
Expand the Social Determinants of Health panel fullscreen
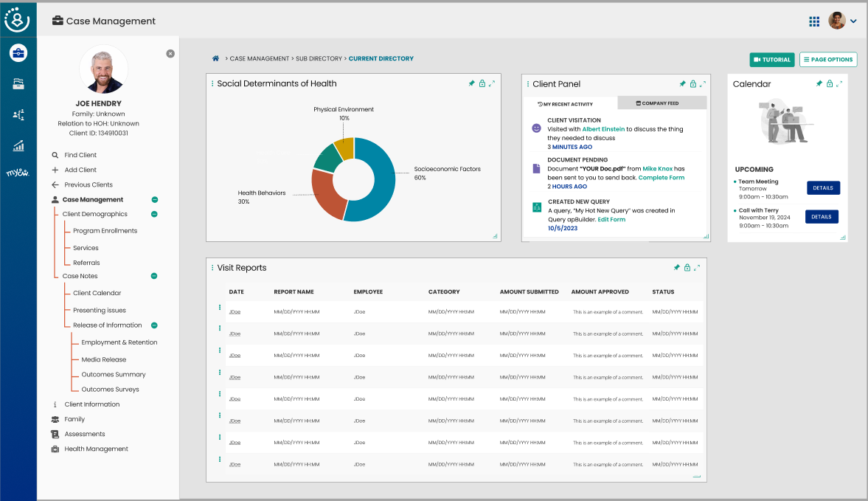pos(492,83)
